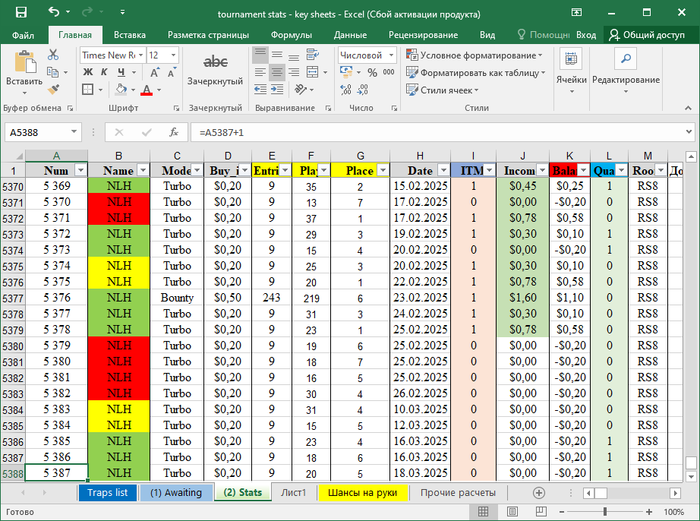700x521 pixels.
Task: Open Times New Roman font dropdown
Action: click(141, 55)
